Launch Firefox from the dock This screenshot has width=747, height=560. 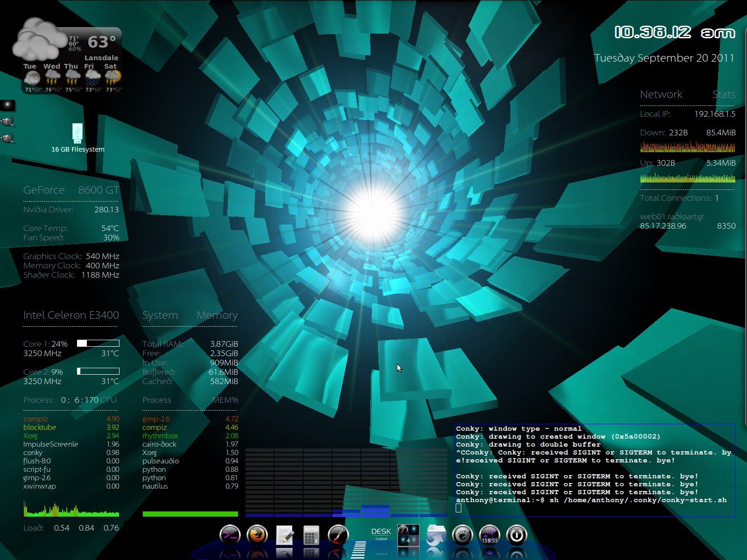(257, 535)
